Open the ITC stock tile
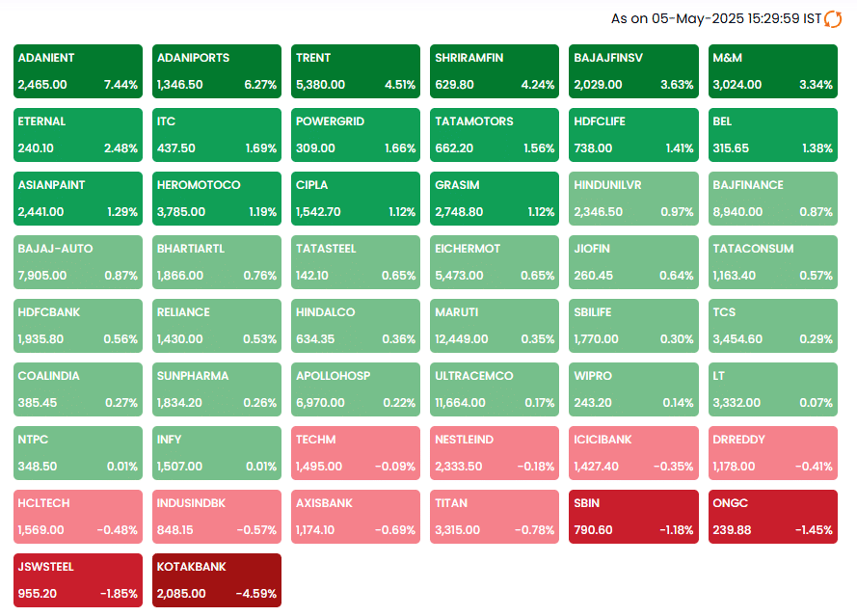This screenshot has width=857, height=616. [217, 135]
